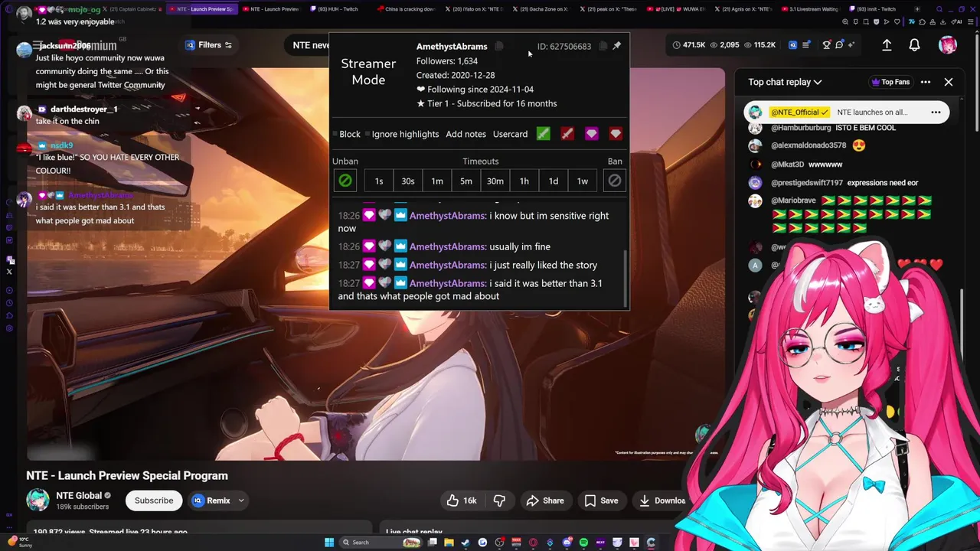Open the taskbar weather widget
The height and width of the screenshot is (551, 980).
19,543
